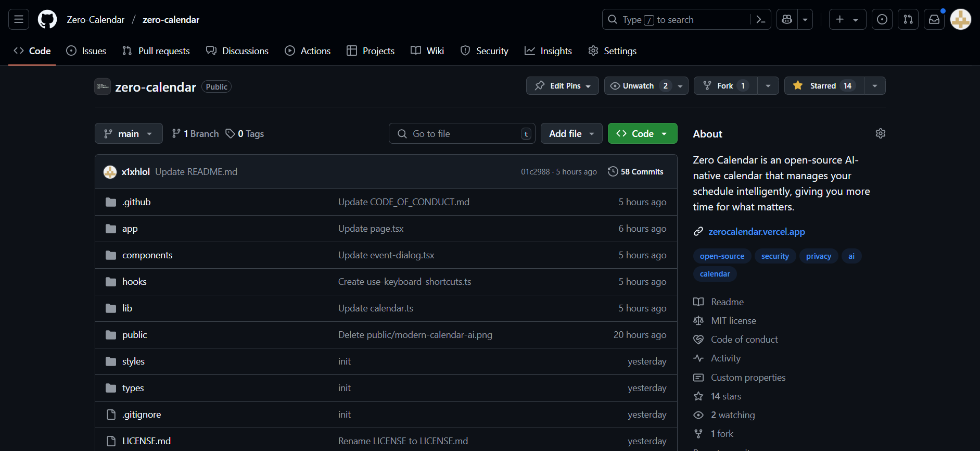980x451 pixels.
Task: Open the Update CODE_OF_CONDUCT.md commit
Action: 404,202
